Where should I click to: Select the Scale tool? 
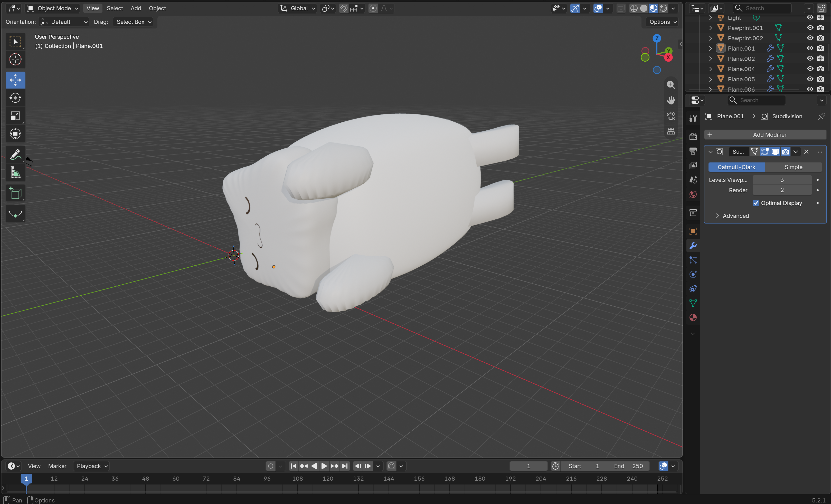[15, 116]
